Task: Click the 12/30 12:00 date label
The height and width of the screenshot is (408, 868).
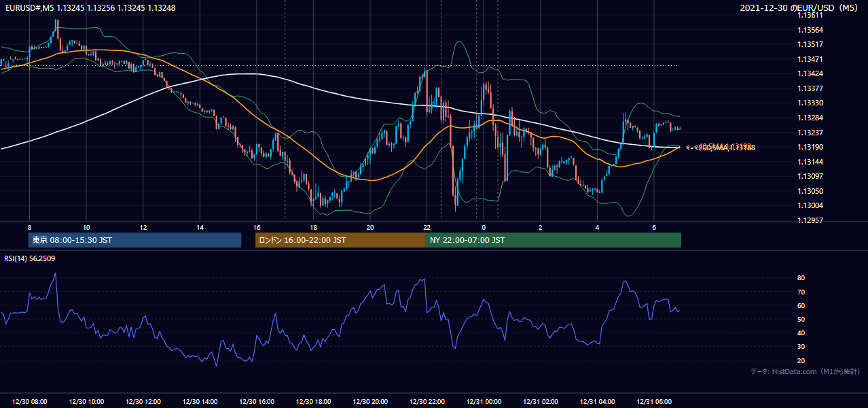Action: [x=143, y=402]
